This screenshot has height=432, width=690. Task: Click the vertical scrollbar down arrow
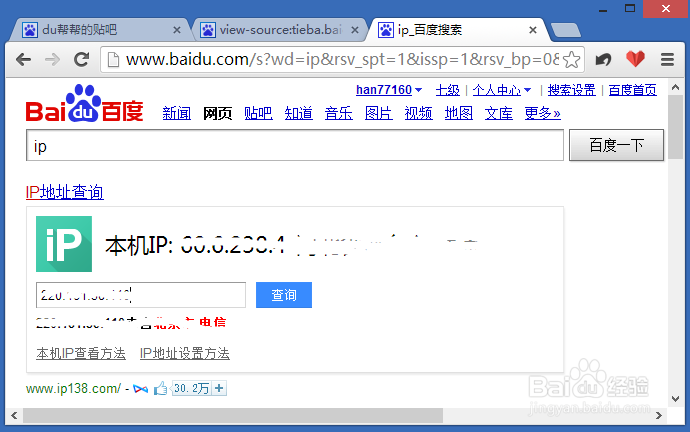tap(675, 399)
